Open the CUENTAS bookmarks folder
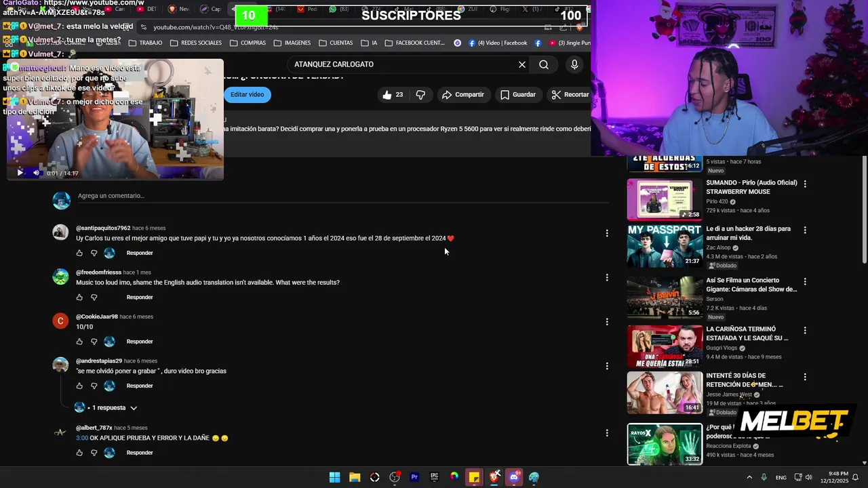The height and width of the screenshot is (488, 868). pos(336,43)
